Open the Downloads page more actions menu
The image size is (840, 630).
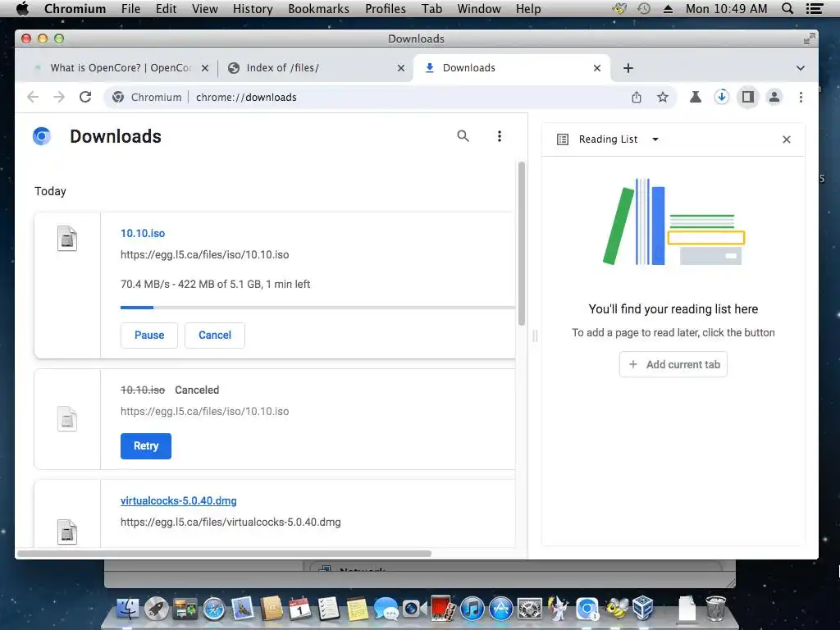(x=500, y=136)
